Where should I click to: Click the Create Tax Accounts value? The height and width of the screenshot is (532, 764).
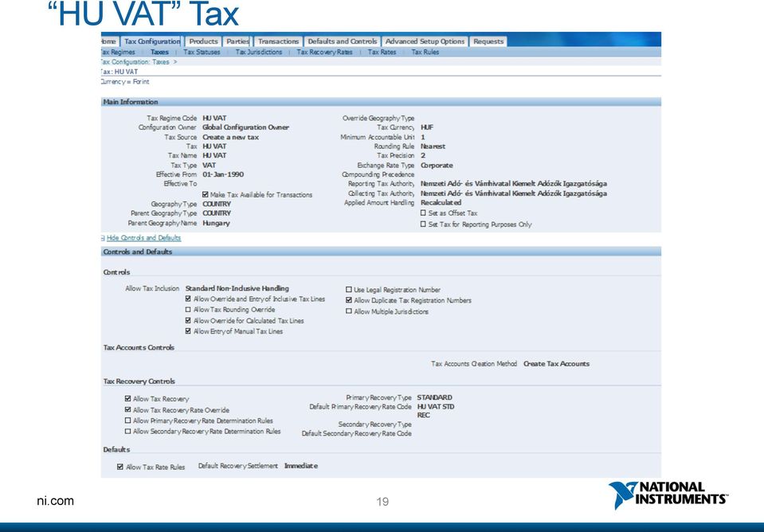pos(556,363)
